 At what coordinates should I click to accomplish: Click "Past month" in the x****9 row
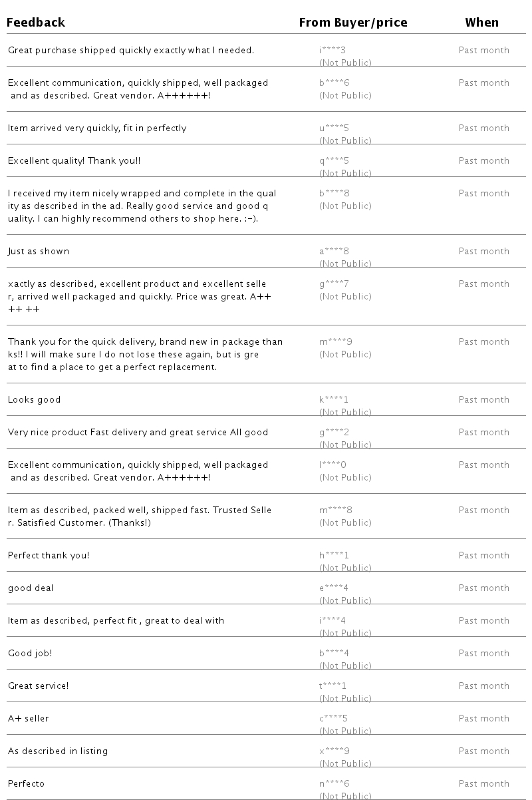pyautogui.click(x=483, y=751)
